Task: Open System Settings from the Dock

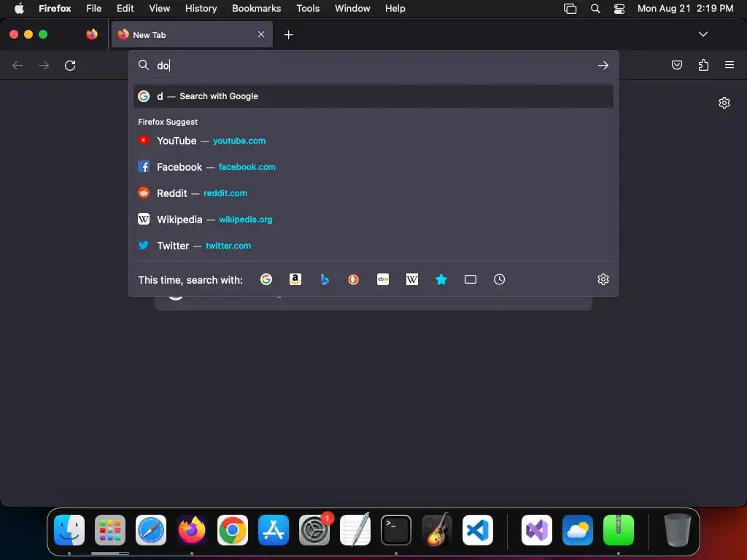Action: 314,530
